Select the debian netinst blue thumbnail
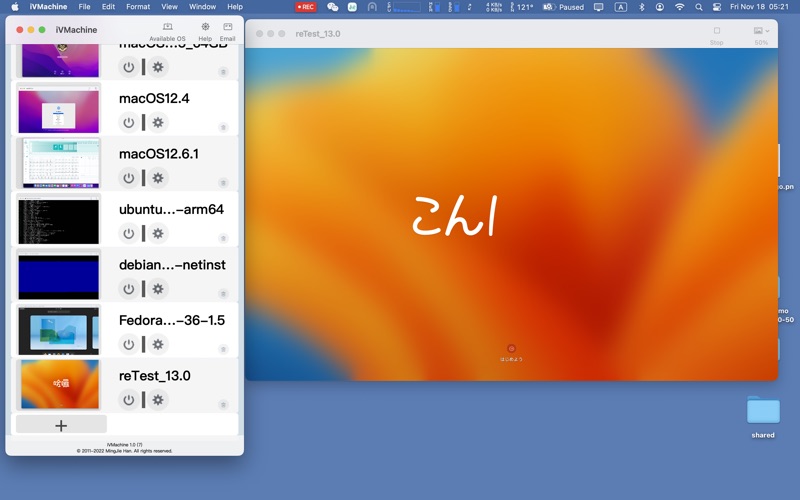Image resolution: width=800 pixels, height=500 pixels. [x=59, y=276]
